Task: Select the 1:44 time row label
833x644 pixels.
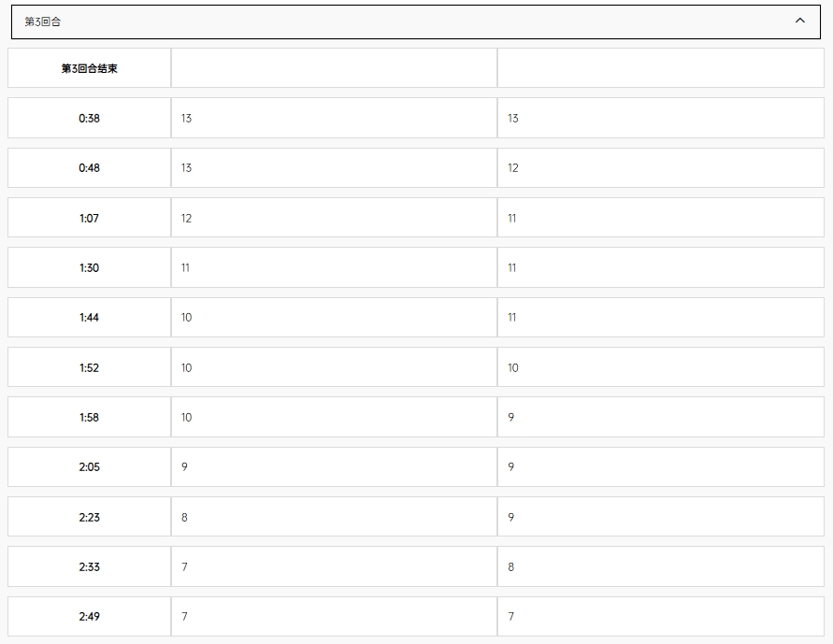Action: tap(89, 318)
